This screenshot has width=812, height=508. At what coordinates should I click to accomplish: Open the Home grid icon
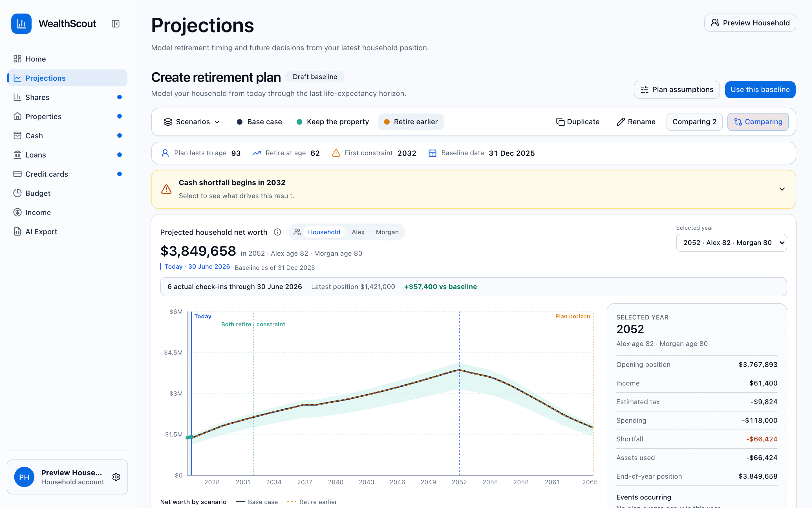[17, 59]
